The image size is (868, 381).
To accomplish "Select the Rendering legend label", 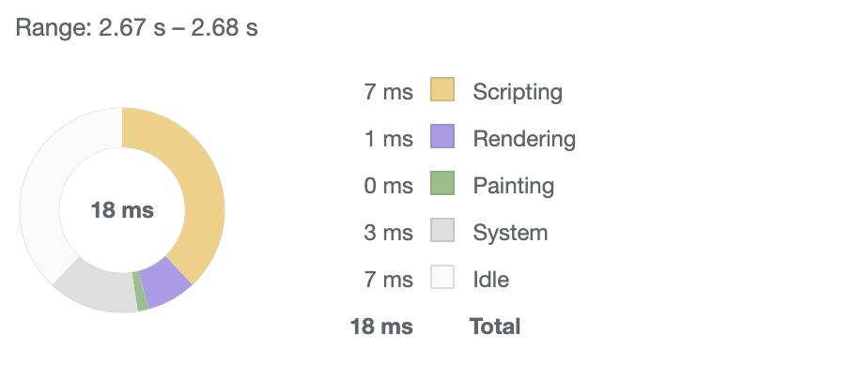I will point(524,139).
